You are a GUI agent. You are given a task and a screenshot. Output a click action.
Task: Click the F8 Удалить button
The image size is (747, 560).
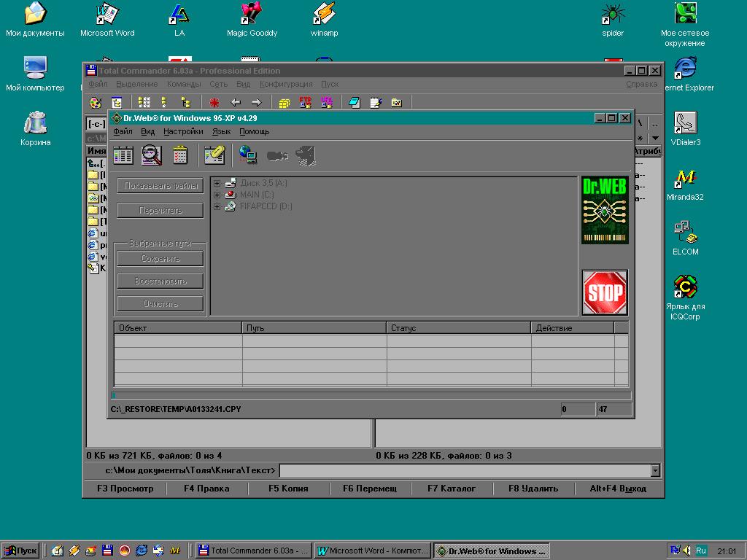coord(533,489)
